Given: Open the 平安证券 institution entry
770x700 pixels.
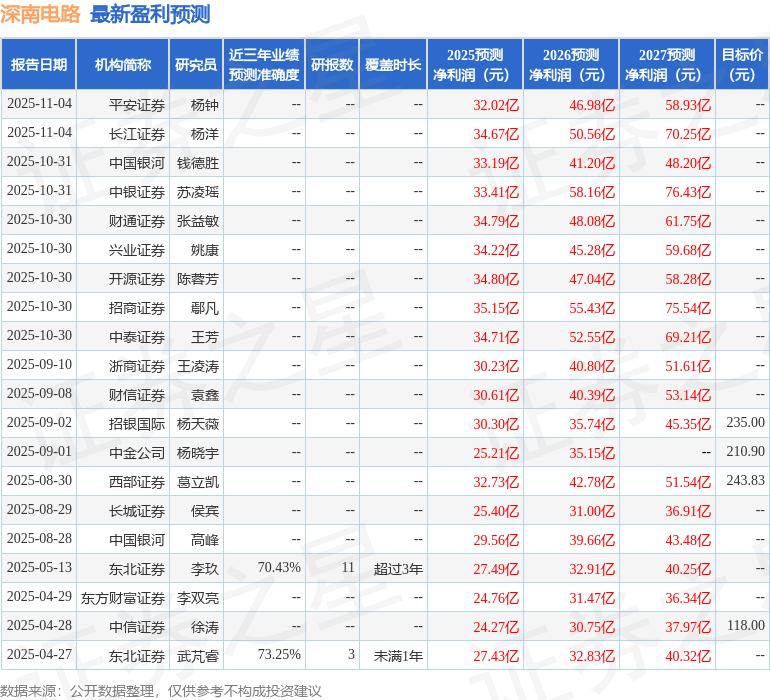Looking at the screenshot, I should point(137,104).
